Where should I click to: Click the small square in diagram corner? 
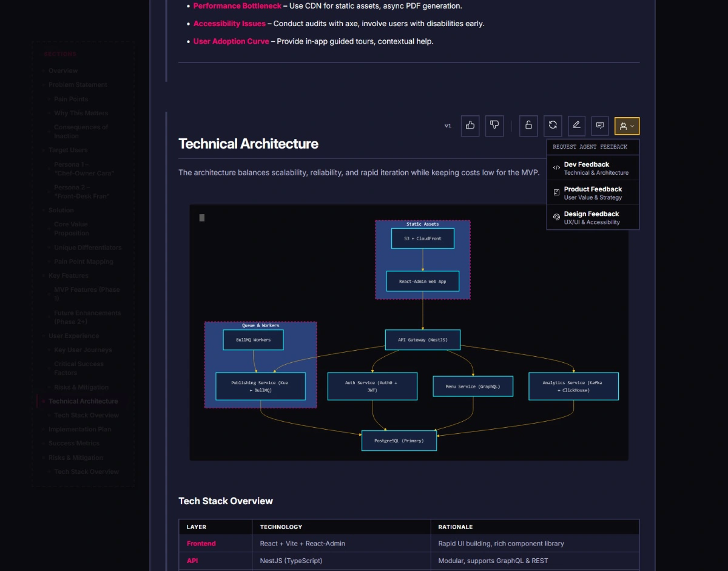[202, 218]
